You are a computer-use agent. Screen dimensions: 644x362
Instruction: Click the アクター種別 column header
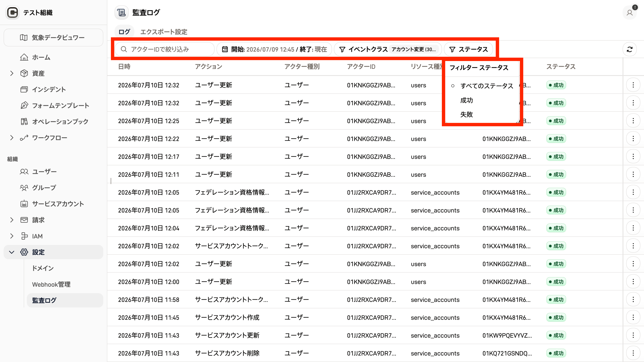302,66
